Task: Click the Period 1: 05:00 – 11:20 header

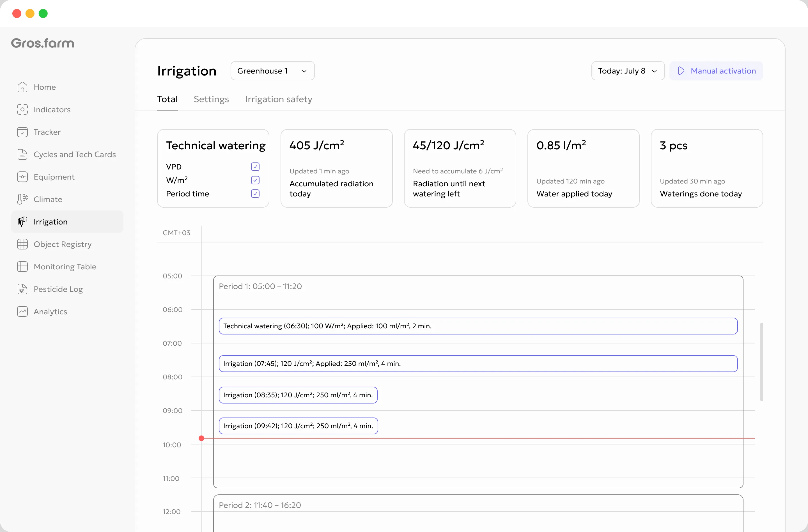Action: (x=260, y=286)
